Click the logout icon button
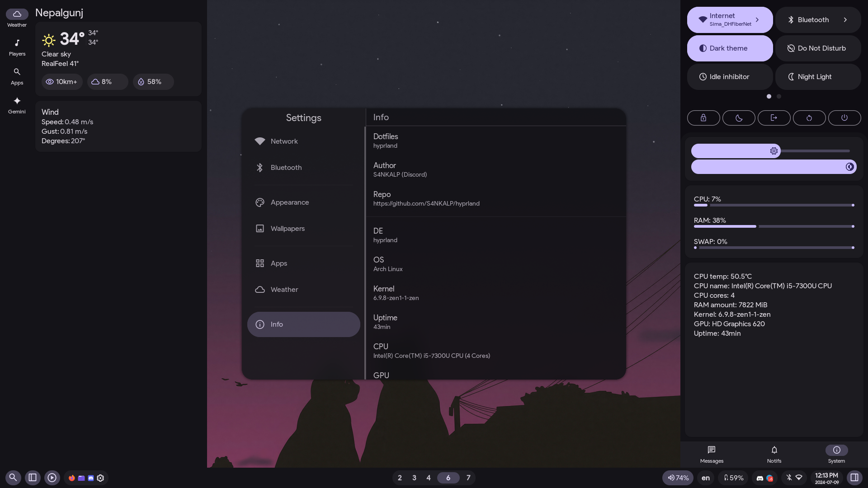 pos(774,118)
